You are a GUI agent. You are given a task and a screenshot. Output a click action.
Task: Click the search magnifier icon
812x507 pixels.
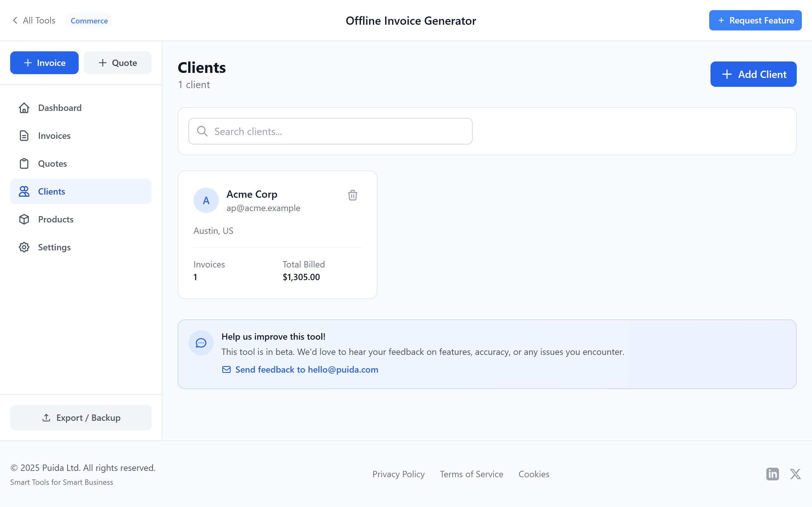tap(202, 131)
